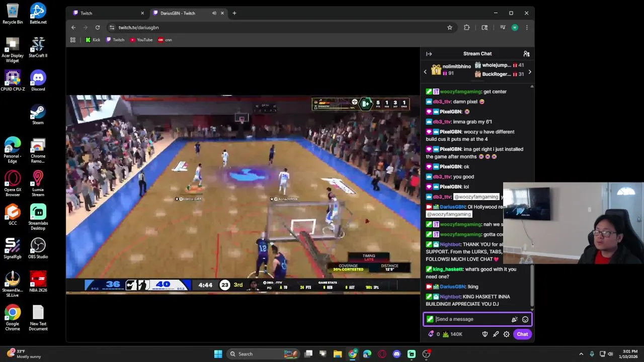Open the Chrome apps grid in bookmarks bar

[x=73, y=40]
